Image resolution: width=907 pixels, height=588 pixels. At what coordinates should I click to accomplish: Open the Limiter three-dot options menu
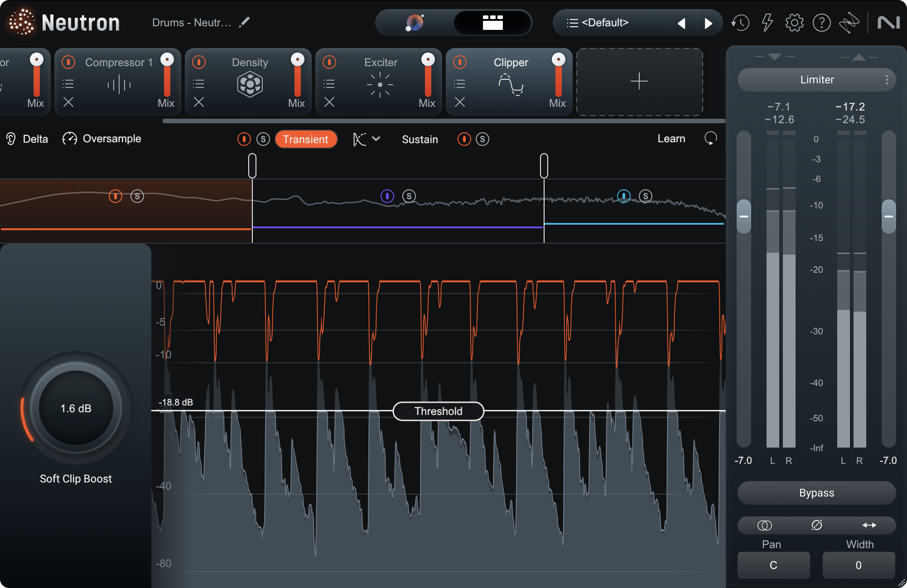(887, 79)
